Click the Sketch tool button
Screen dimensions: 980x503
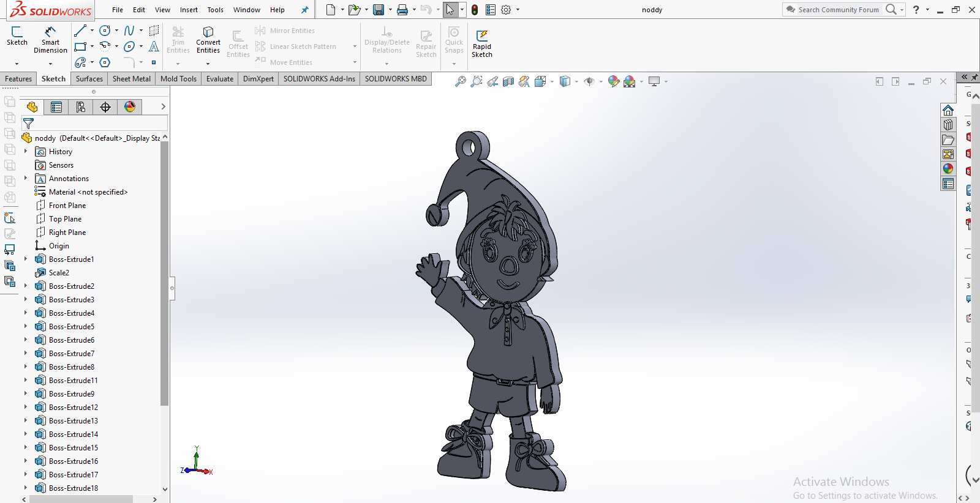(x=17, y=36)
